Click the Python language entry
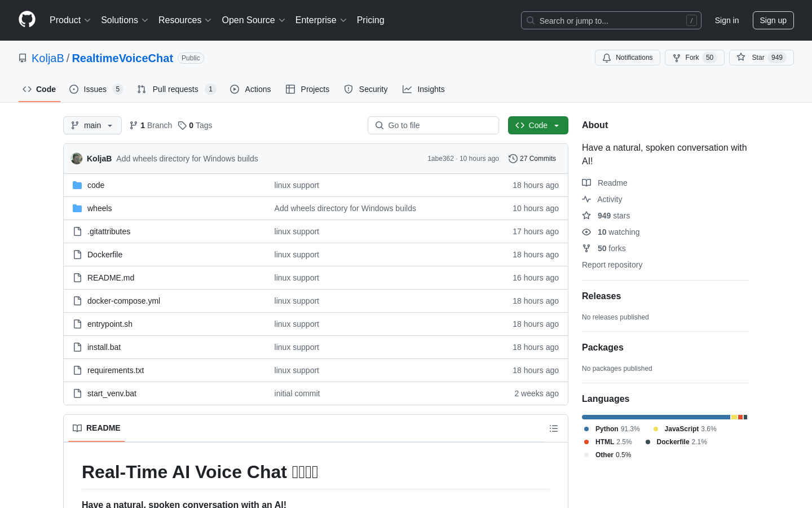Viewport: 812px width, 508px height. coord(612,429)
